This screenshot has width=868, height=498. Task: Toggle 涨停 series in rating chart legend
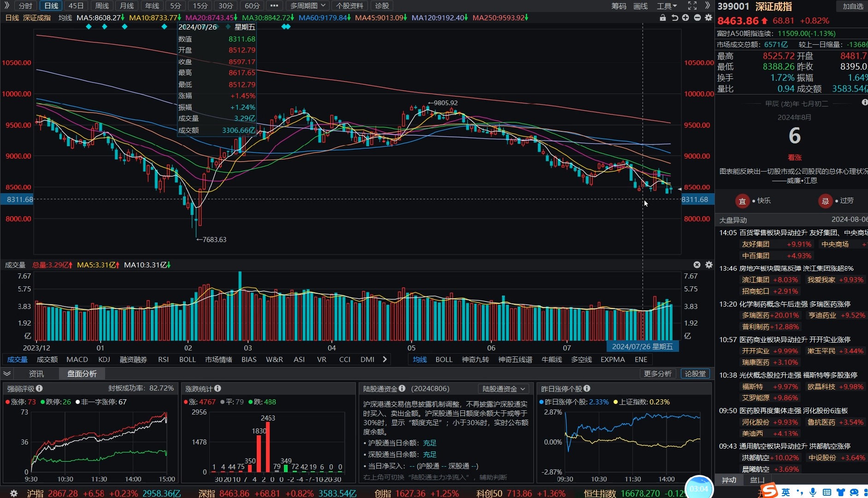click(x=20, y=402)
